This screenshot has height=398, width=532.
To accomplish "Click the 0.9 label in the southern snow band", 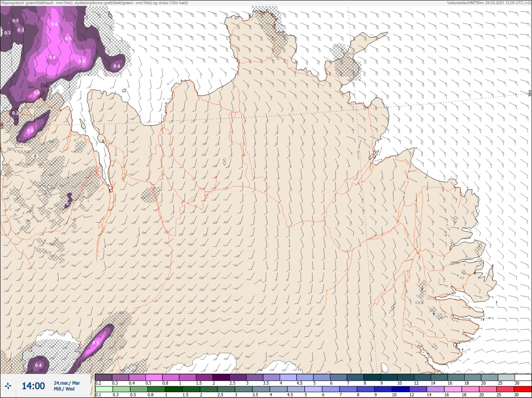I will tap(96, 343).
